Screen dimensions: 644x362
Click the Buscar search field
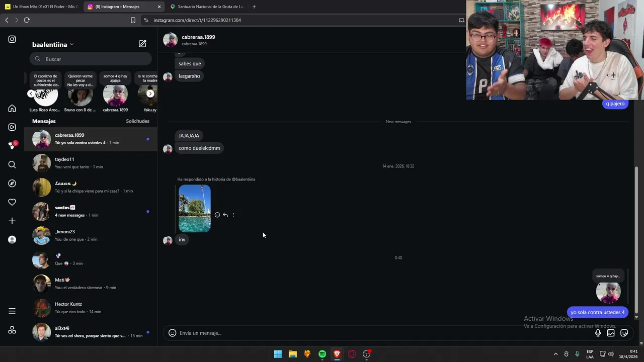[x=91, y=59]
